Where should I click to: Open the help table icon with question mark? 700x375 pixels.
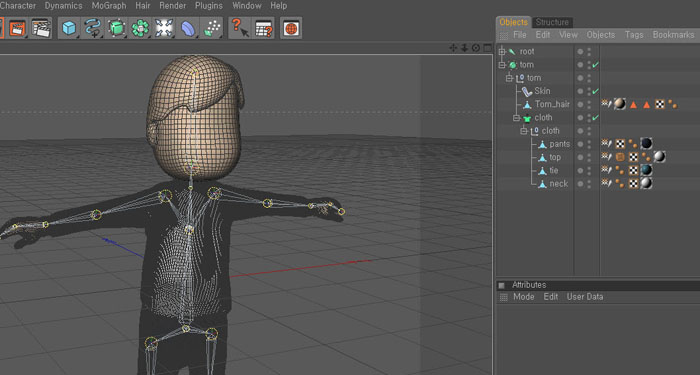[x=264, y=28]
